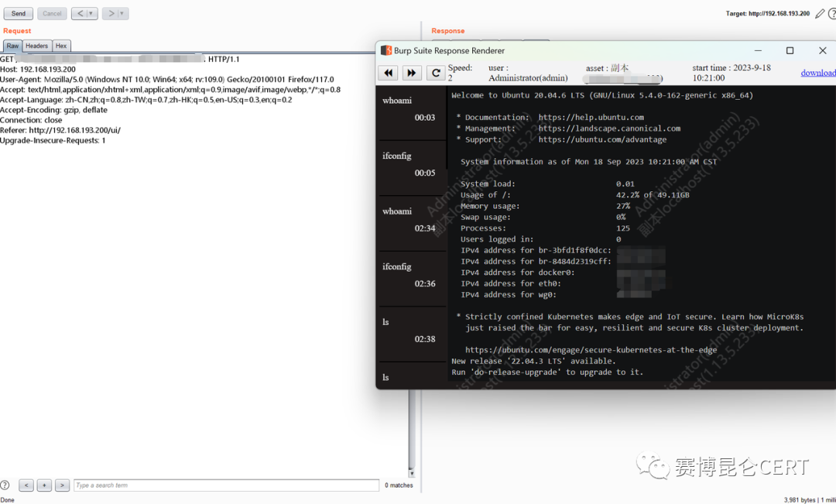Image resolution: width=836 pixels, height=504 pixels.
Task: Edit target using the pencil icon
Action: (820, 14)
